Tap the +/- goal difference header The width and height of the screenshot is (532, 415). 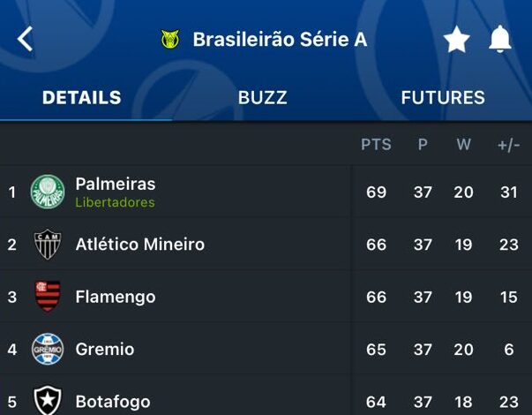coord(509,145)
